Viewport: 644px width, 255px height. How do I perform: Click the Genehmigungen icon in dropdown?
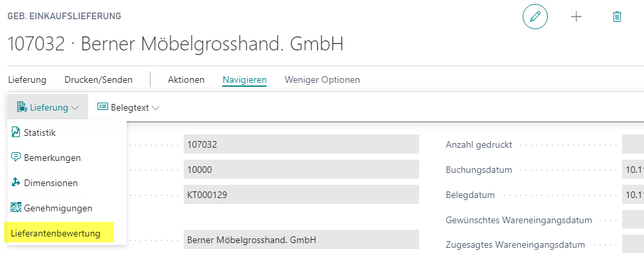pyautogui.click(x=16, y=208)
